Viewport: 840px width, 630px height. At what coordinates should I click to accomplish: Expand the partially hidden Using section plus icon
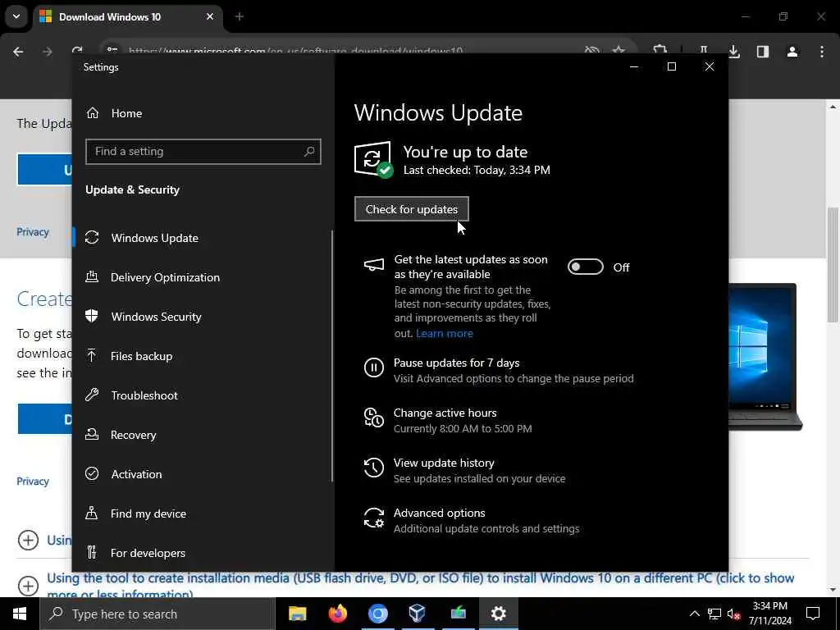pyautogui.click(x=28, y=540)
